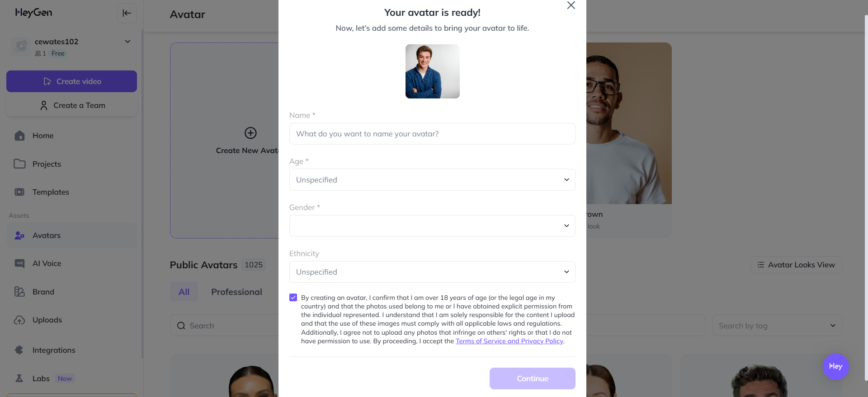Image resolution: width=868 pixels, height=397 pixels.
Task: Open the Projects folder icon
Action: pos(19,163)
